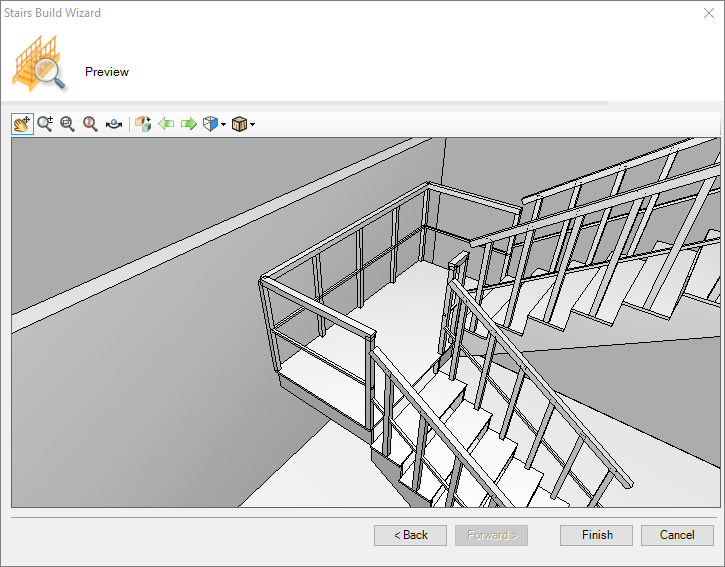Click inside the 3D stairs preview viewport

coord(362,322)
